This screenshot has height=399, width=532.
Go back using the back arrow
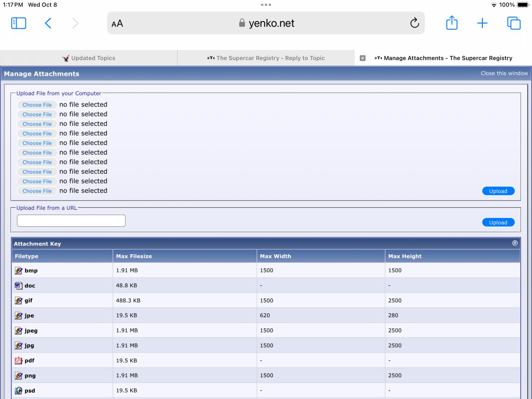coord(48,23)
